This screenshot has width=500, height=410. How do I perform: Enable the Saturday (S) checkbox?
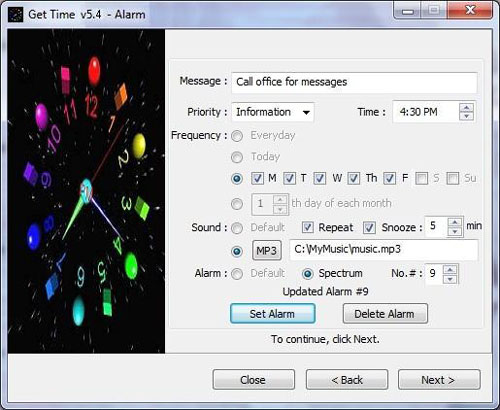[422, 178]
